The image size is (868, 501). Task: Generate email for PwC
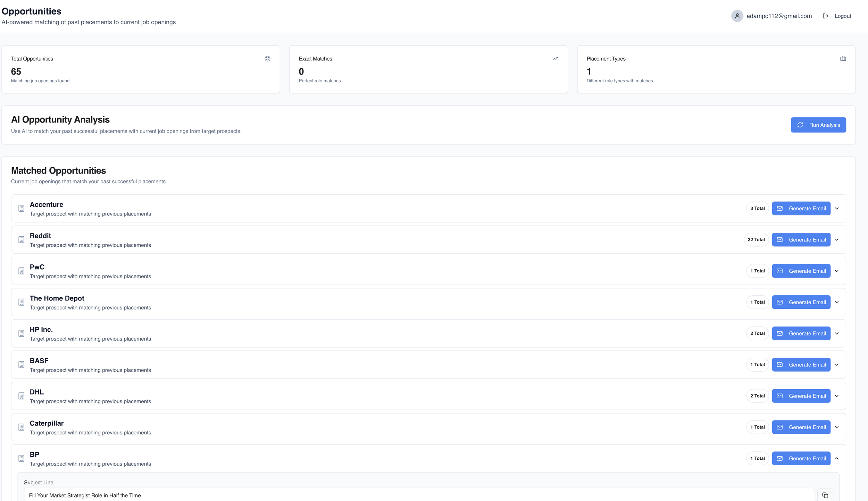[801, 271]
